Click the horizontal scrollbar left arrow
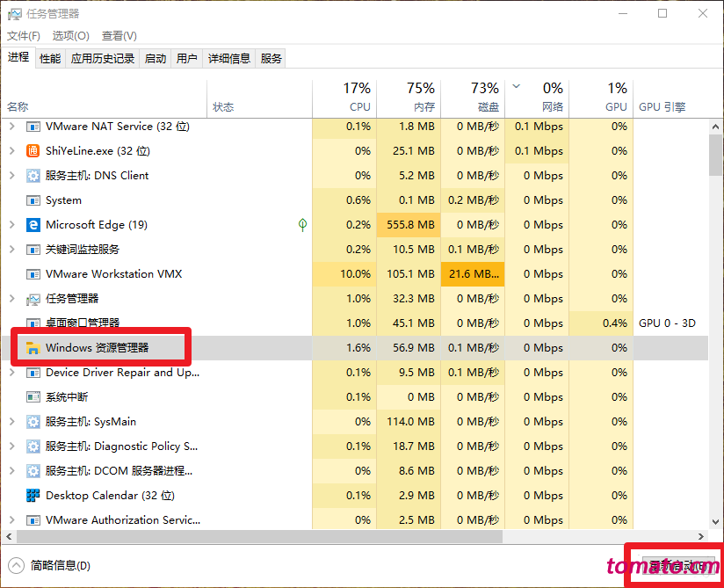This screenshot has height=588, width=724. [x=8, y=536]
